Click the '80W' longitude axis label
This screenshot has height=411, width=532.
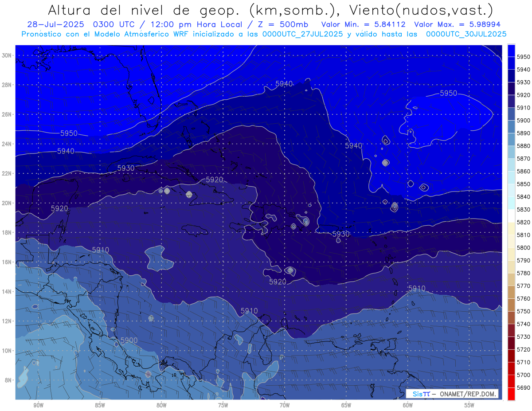(x=161, y=405)
